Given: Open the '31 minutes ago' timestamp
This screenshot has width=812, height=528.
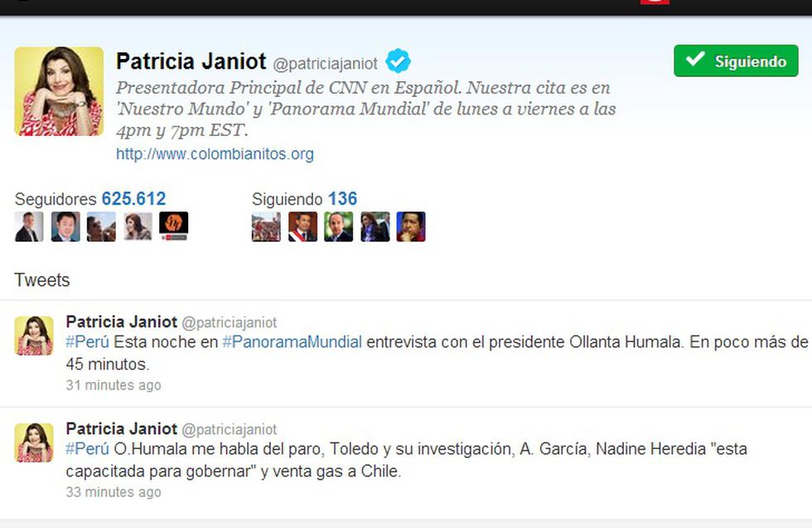Looking at the screenshot, I should click(114, 385).
